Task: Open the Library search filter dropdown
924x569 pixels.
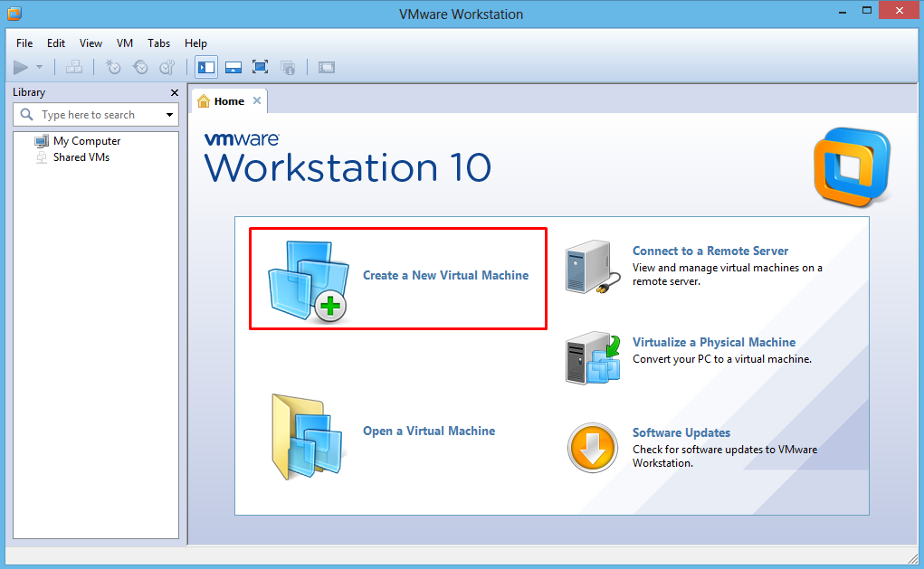Action: pos(170,115)
